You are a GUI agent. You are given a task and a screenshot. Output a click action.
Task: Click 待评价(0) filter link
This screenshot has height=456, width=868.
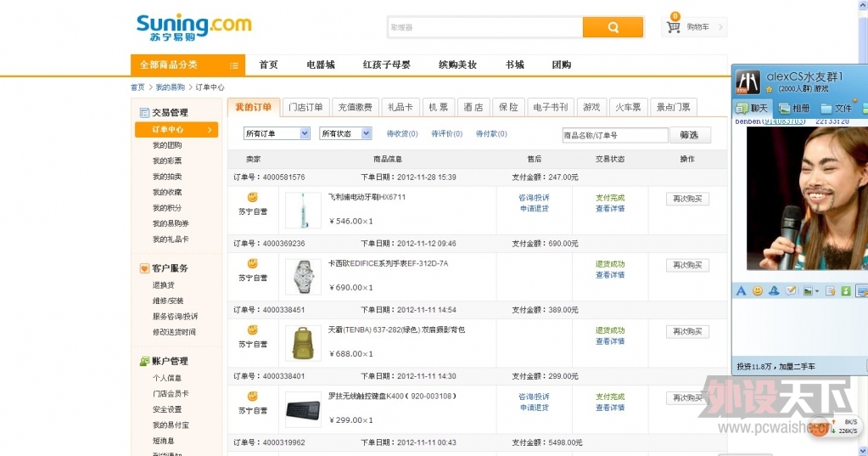[x=447, y=133]
